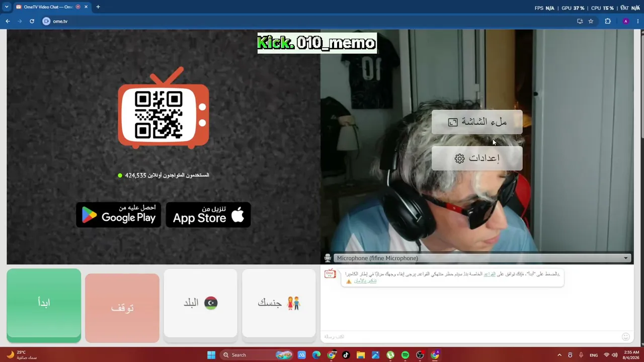
Task: Click the microphone icon beside device dropdown
Action: [x=328, y=258]
